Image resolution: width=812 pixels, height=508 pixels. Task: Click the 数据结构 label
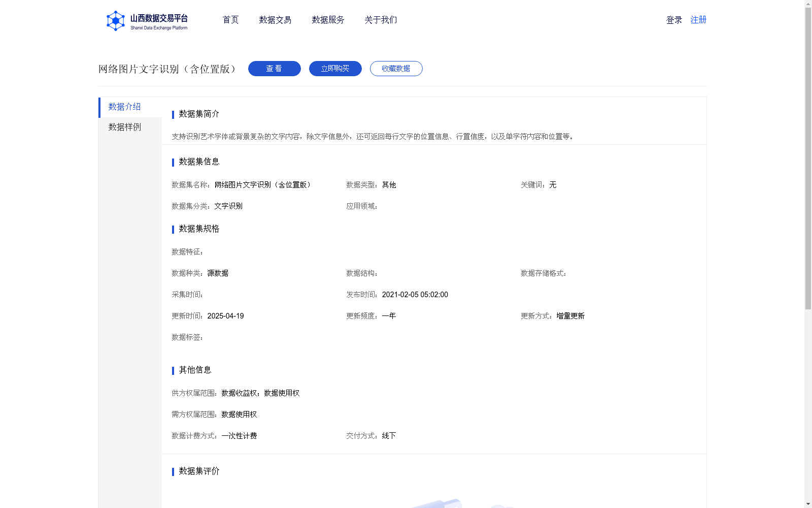pyautogui.click(x=362, y=273)
